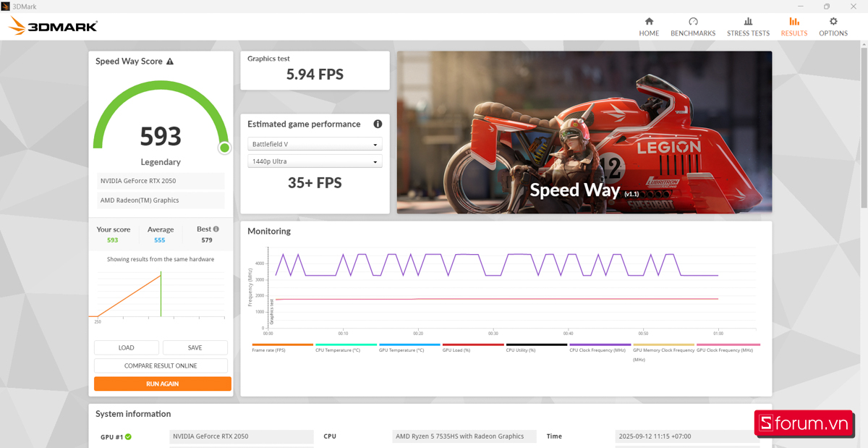Click COMPARE RESULT ONLINE button
This screenshot has width=868, height=448.
point(161,365)
